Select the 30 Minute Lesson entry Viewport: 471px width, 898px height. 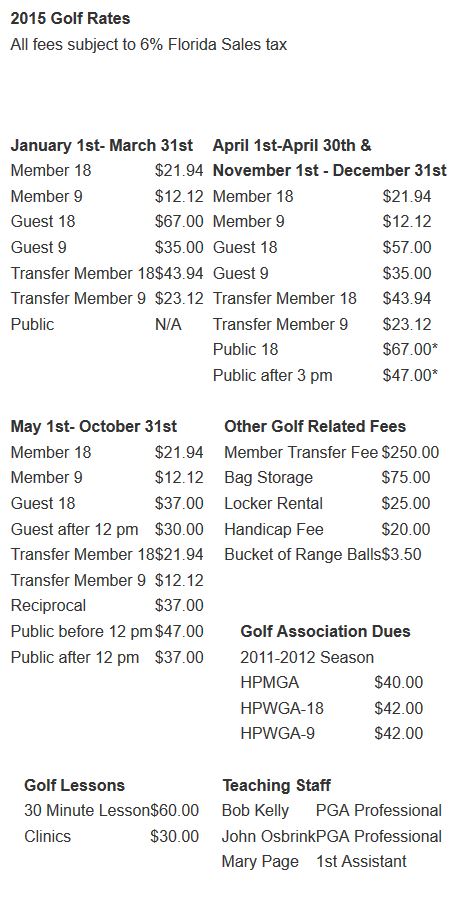pos(112,810)
